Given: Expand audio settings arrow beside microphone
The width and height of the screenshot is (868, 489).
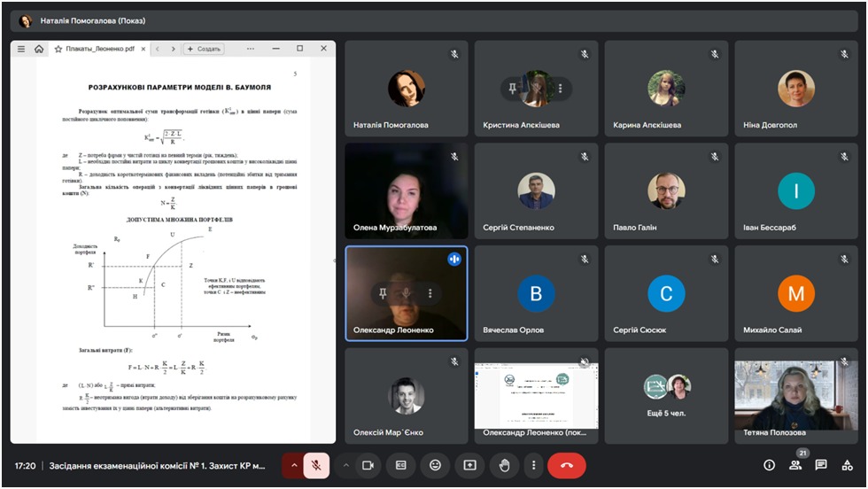Looking at the screenshot, I should (294, 465).
